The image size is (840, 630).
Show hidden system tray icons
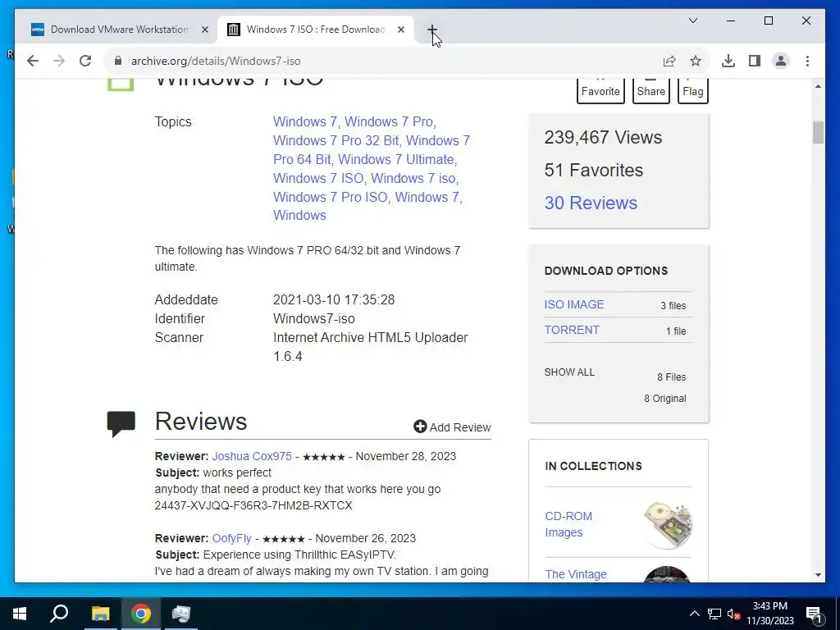click(694, 614)
